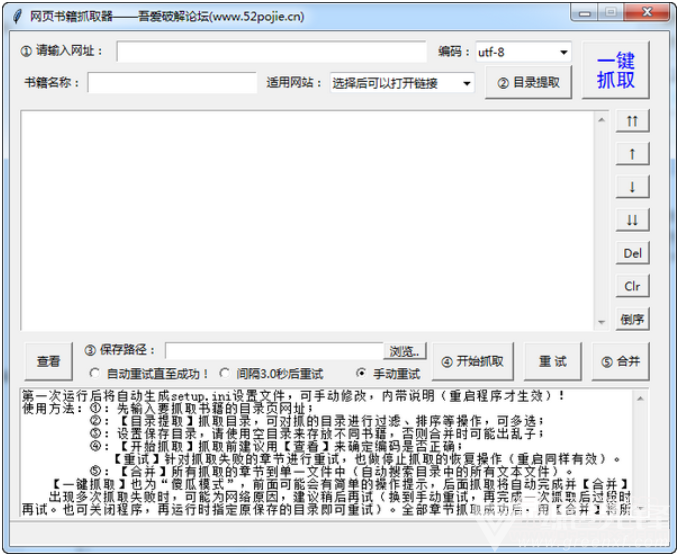Move selected item to bottom (⇊ button)
679x556 pixels.
(632, 220)
